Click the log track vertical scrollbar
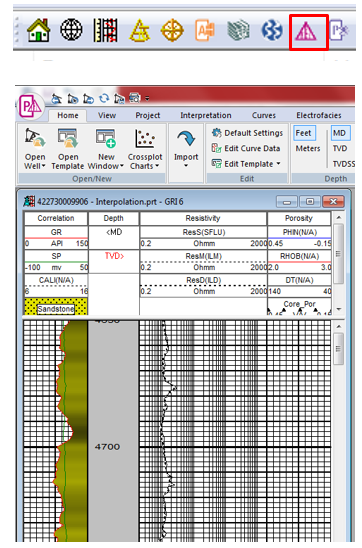 click(x=339, y=432)
